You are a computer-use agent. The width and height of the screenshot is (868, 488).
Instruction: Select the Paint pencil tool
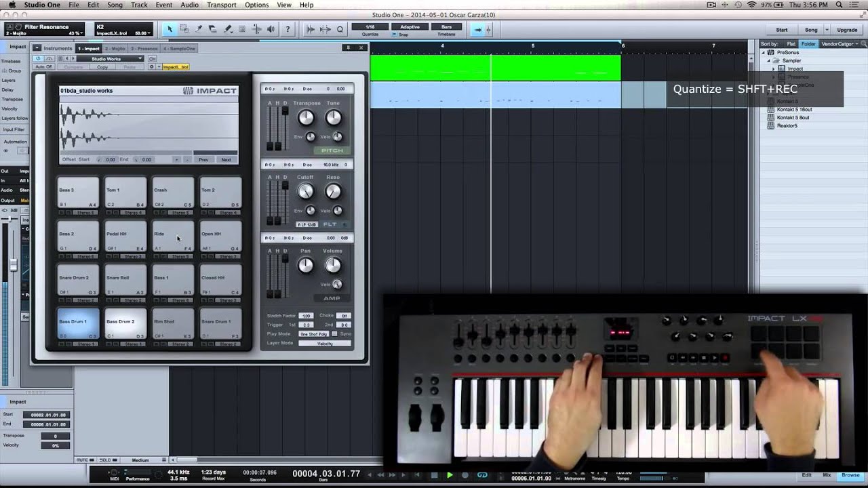(x=228, y=29)
